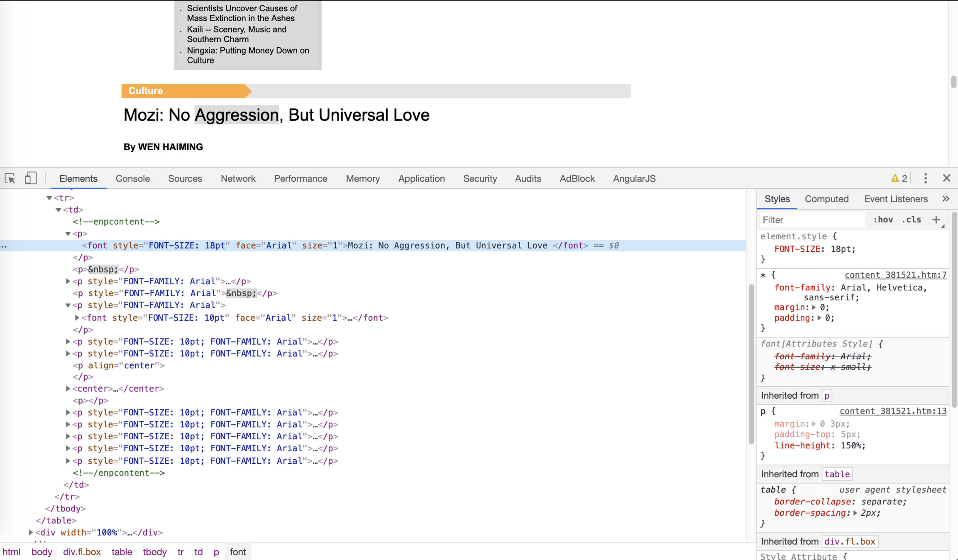Toggle :hov element state panel
The image size is (958, 560).
click(x=883, y=220)
